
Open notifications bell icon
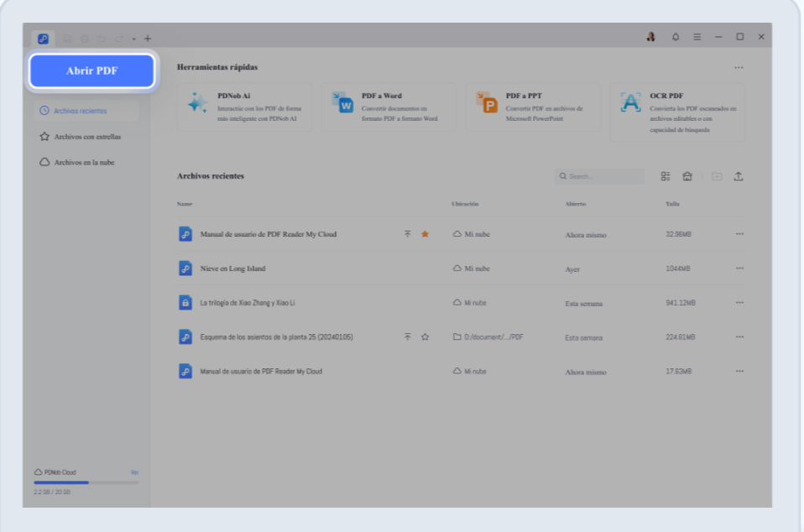[676, 37]
